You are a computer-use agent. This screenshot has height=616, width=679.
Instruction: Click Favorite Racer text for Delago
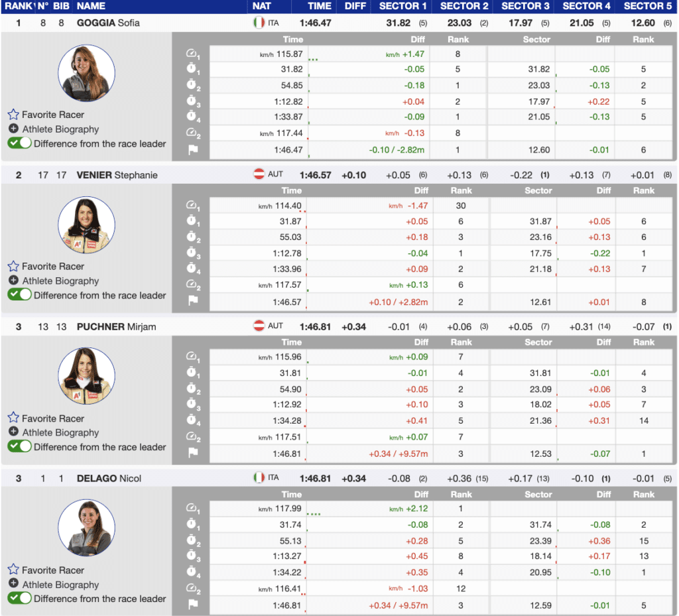pos(53,570)
